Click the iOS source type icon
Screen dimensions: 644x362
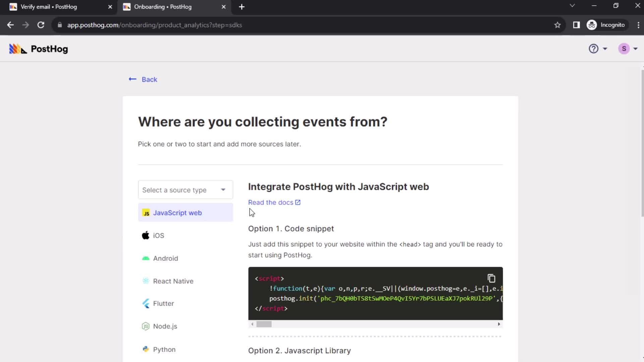click(x=146, y=235)
